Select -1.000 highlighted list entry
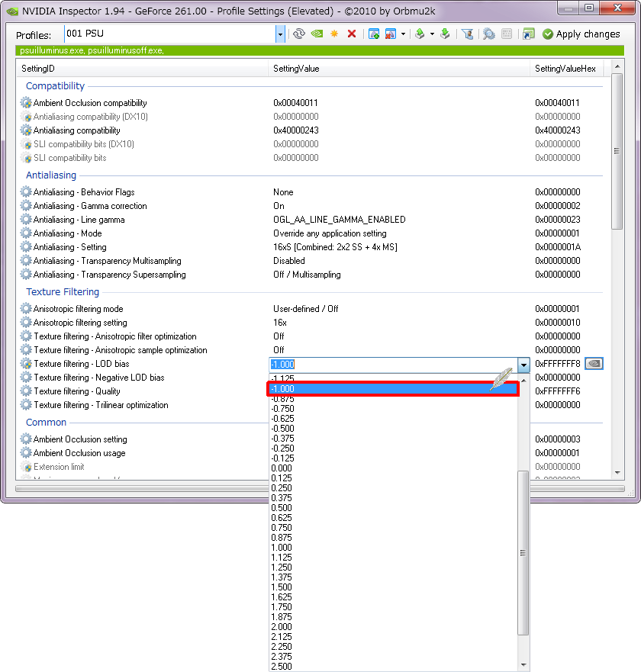Viewport: 641px width, 672px height. pos(393,389)
